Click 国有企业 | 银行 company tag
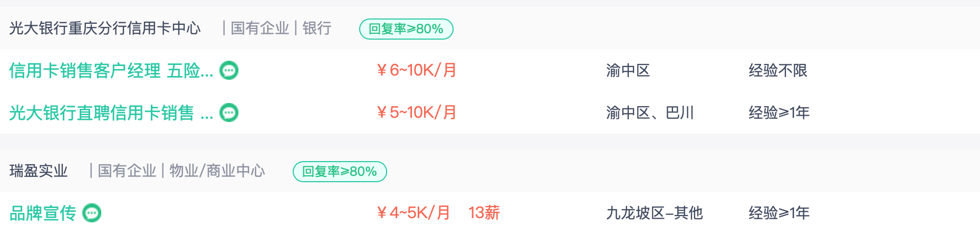 coord(281,28)
